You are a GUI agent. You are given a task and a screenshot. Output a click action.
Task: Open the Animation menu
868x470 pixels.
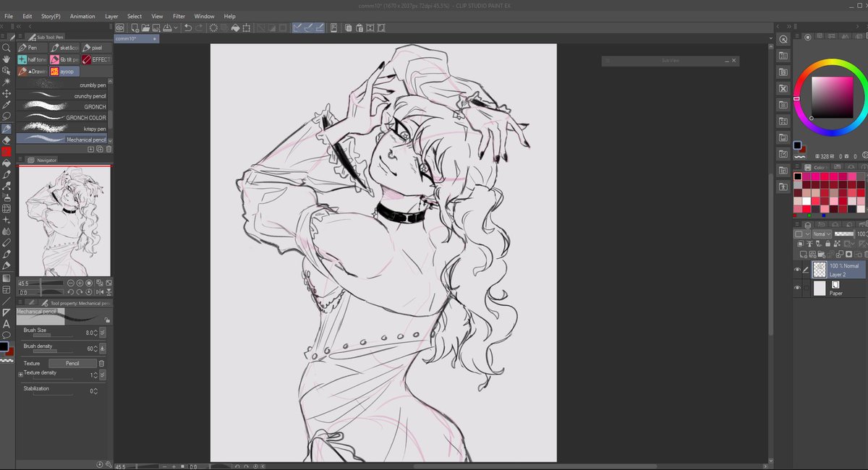coord(82,16)
